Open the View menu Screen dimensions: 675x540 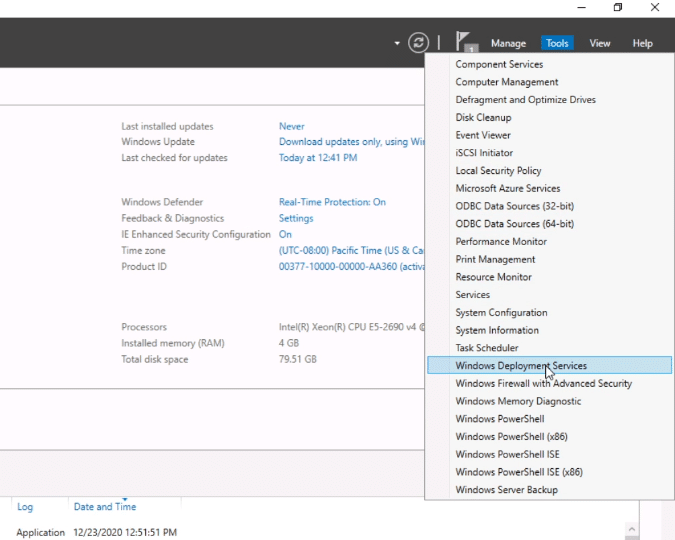[599, 43]
